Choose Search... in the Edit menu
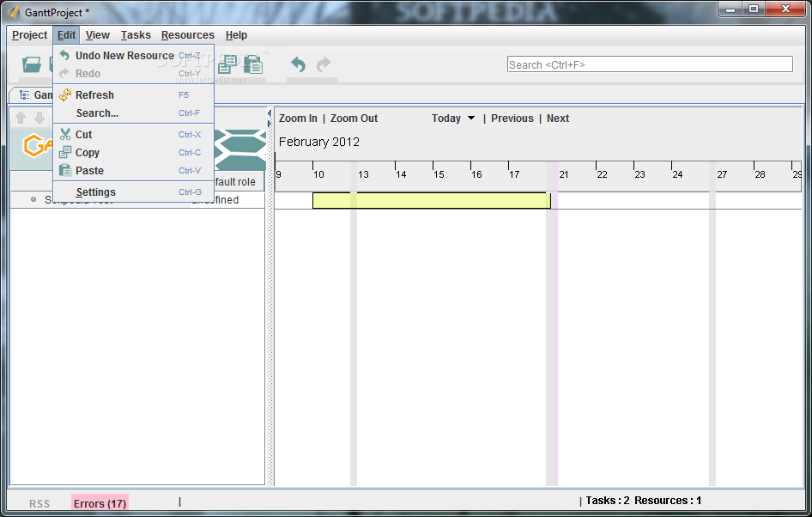The width and height of the screenshot is (812, 517). pyautogui.click(x=134, y=113)
